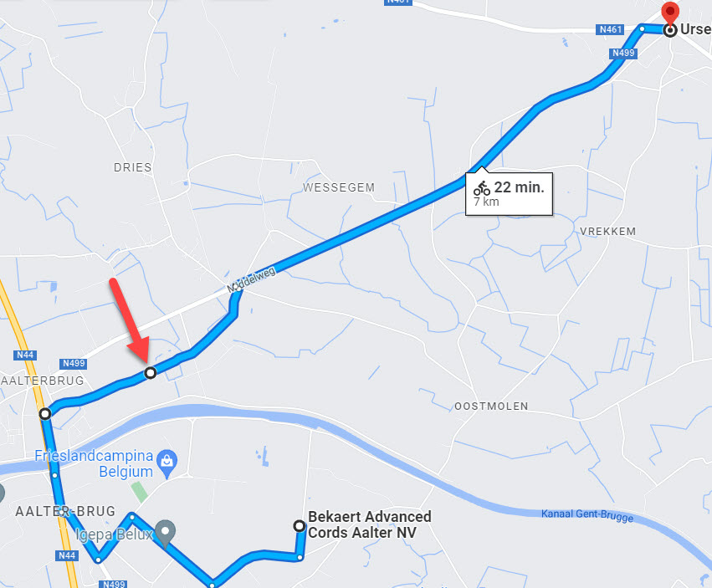Viewport: 712px width, 588px height.
Task: Click the Frieslandcampina Belgium shopping bag icon
Action: pos(166,463)
